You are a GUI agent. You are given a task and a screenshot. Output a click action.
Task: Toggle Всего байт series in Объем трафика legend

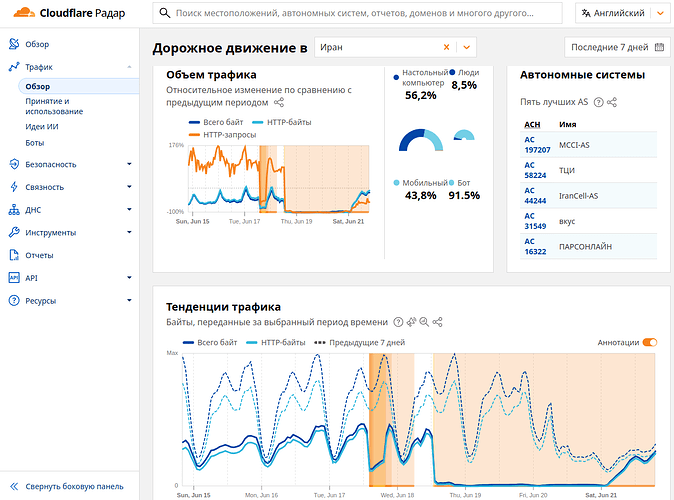216,122
